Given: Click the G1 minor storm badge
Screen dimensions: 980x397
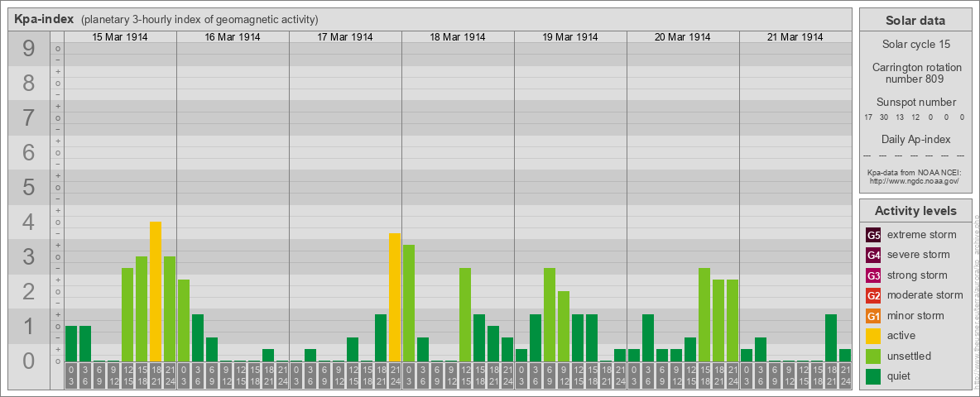Looking at the screenshot, I should pos(873,316).
